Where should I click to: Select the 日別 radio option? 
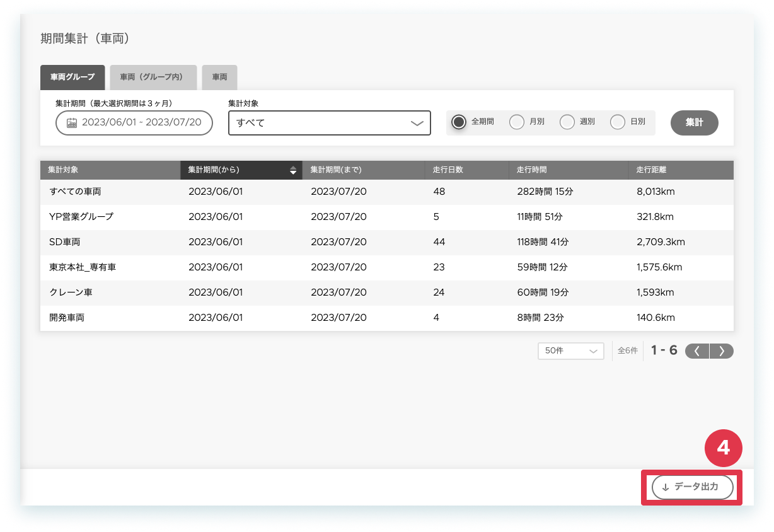click(618, 122)
